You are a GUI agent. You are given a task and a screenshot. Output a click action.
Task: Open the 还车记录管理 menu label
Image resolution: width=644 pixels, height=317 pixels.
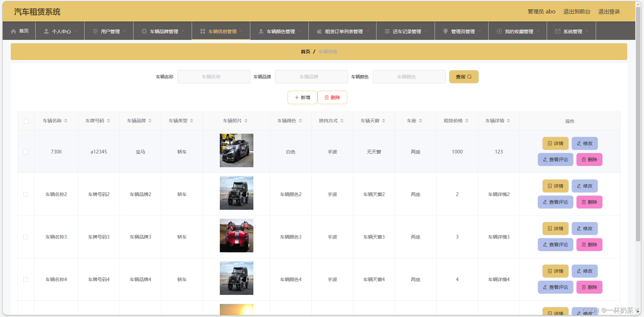(407, 31)
